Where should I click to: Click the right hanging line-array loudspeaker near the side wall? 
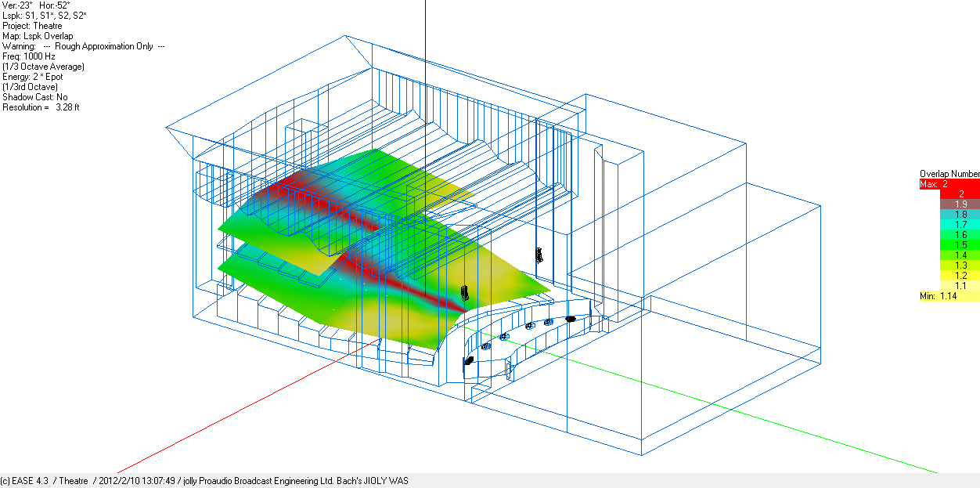coord(539,255)
